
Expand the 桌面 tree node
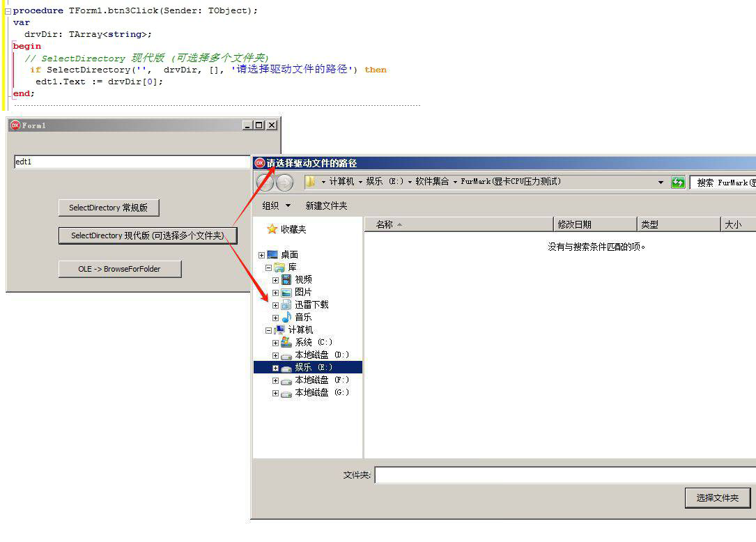coord(261,255)
